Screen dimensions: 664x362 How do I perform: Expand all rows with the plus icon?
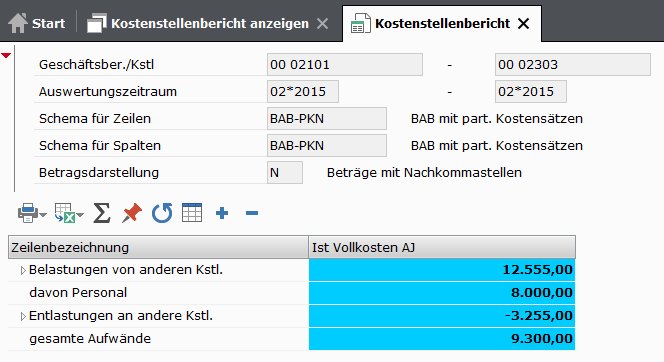(222, 213)
